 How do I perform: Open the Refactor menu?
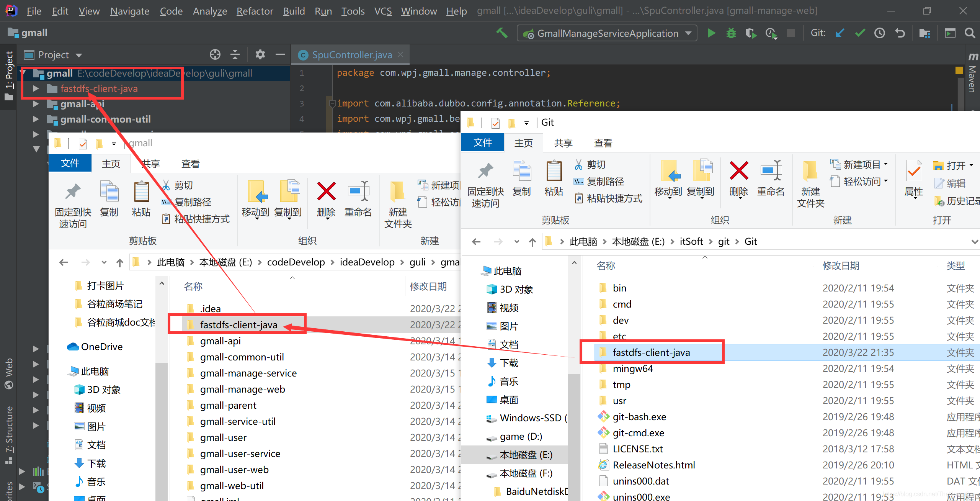coord(255,11)
